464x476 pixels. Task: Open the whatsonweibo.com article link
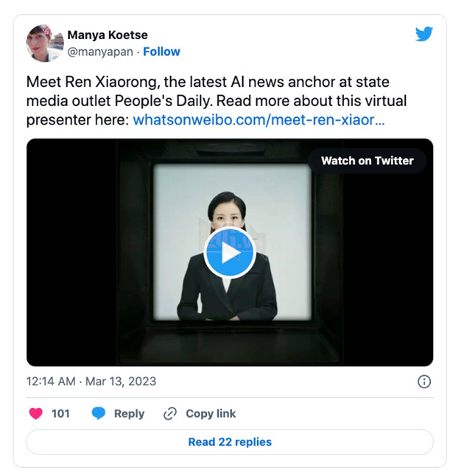pos(259,119)
